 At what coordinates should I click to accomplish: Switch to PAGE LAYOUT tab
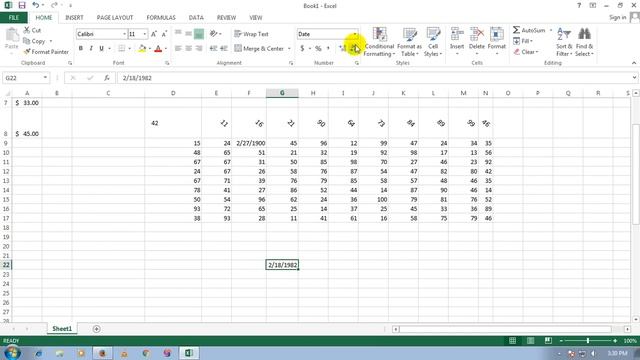pyautogui.click(x=115, y=18)
